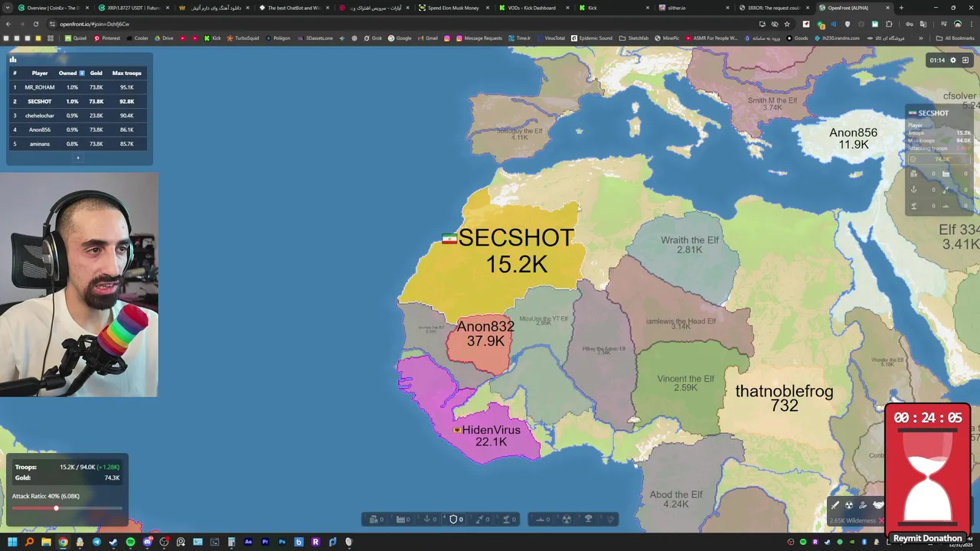Select the Port anchor build icon
The image size is (980, 551).
426,519
